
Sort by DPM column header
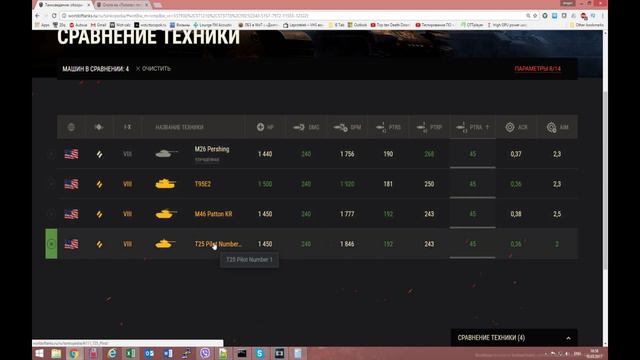[x=347, y=127]
